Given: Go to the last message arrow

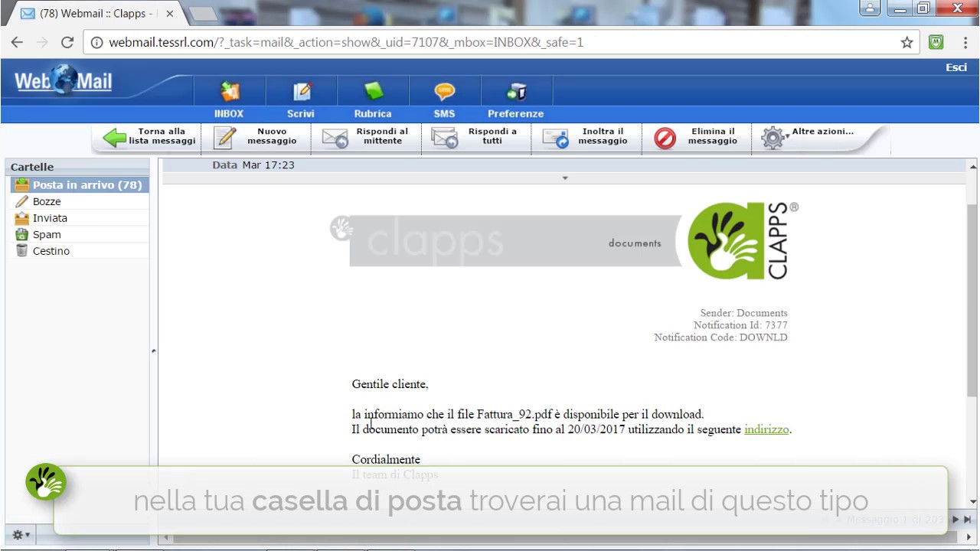Looking at the screenshot, I should (x=967, y=520).
